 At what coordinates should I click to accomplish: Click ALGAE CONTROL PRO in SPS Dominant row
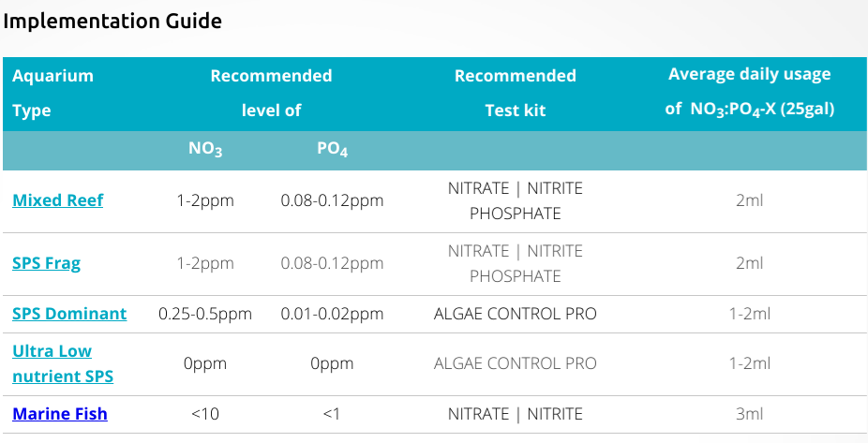tap(516, 314)
